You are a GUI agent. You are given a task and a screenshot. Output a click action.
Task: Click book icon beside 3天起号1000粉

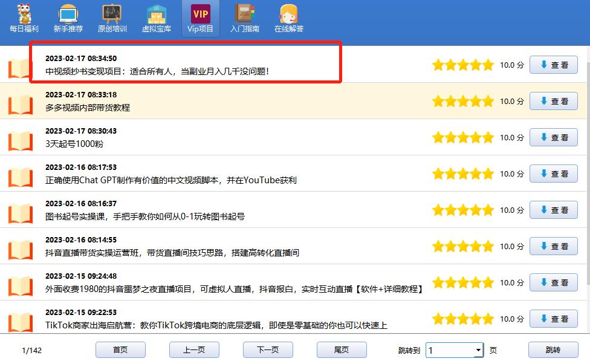point(21,141)
